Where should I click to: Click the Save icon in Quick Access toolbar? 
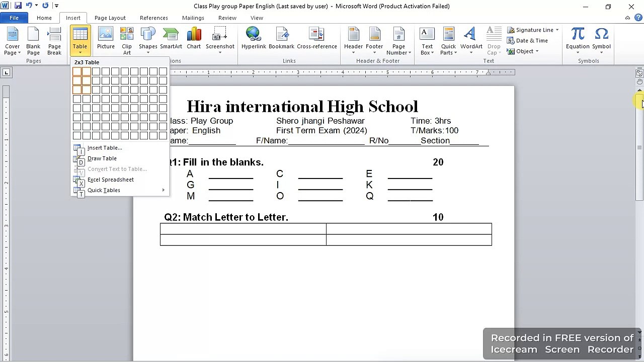(18, 6)
